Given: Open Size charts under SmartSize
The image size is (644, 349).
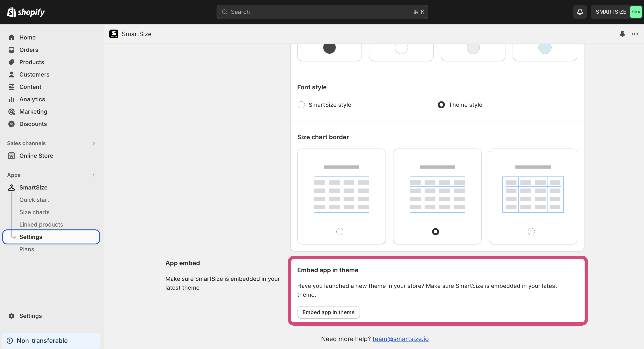Looking at the screenshot, I should point(34,212).
